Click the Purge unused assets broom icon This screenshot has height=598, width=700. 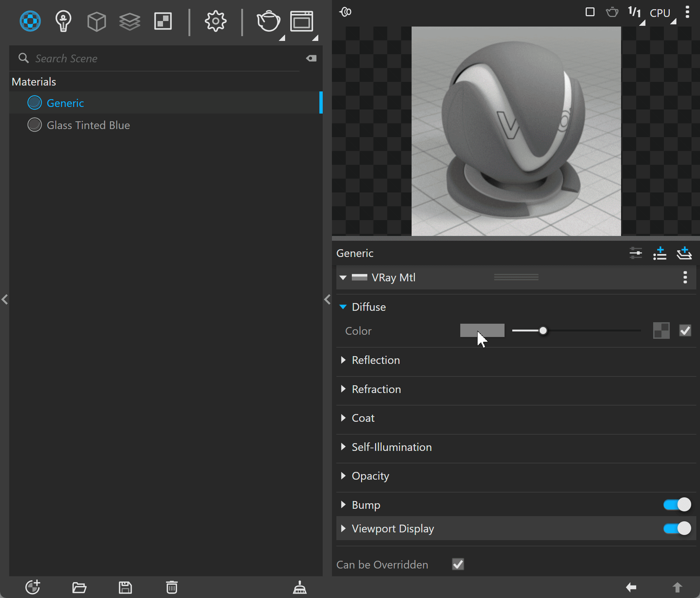[300, 587]
